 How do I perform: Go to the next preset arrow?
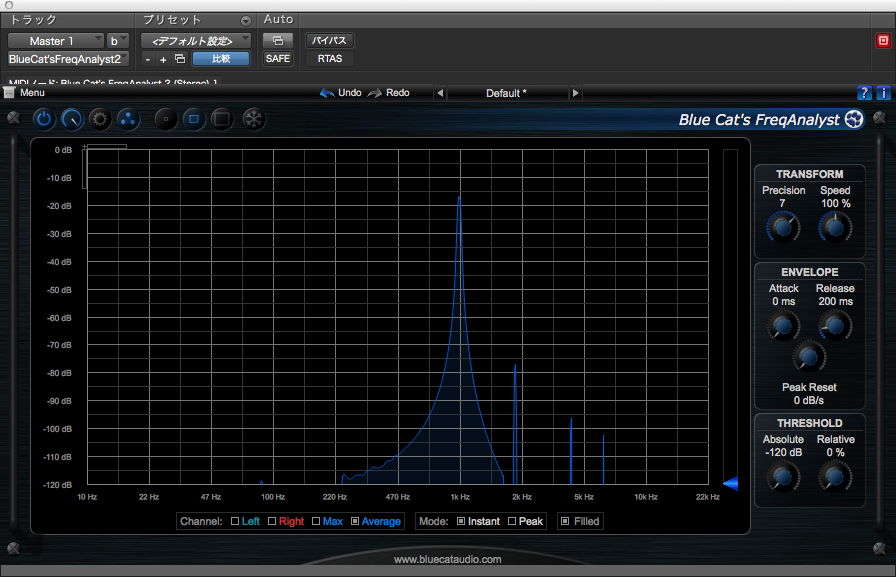(x=575, y=93)
